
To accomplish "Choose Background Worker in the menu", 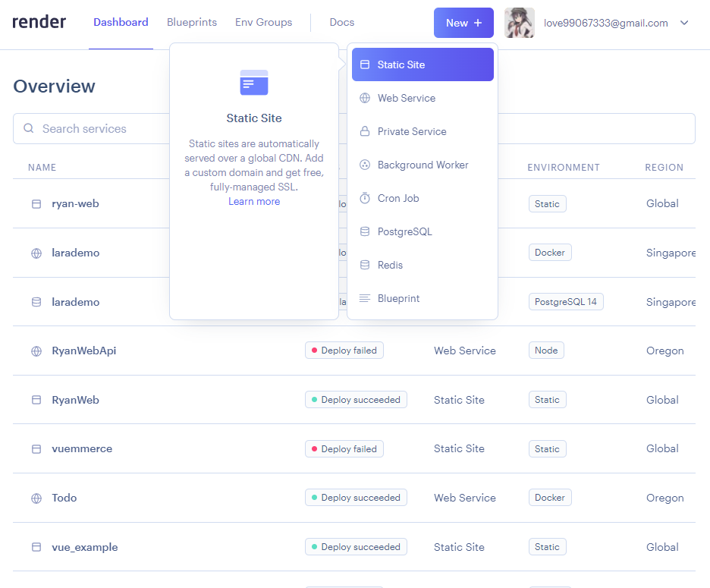I will 423,165.
